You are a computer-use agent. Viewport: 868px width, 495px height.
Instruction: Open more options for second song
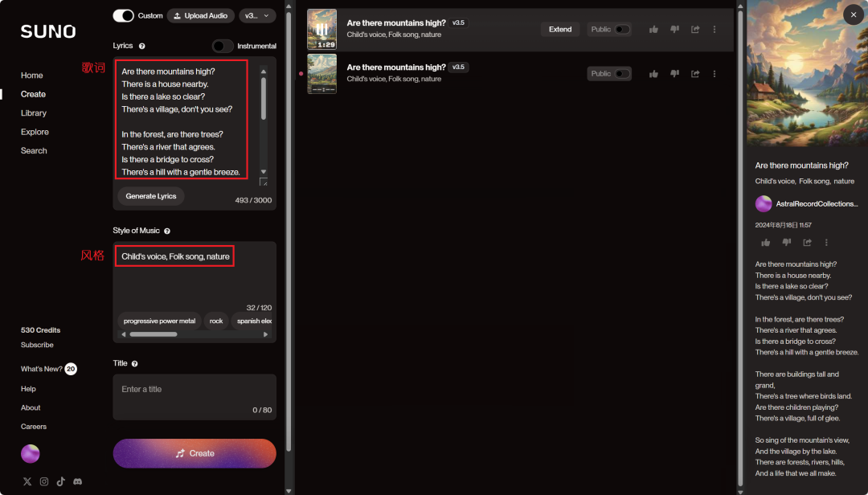(x=714, y=74)
